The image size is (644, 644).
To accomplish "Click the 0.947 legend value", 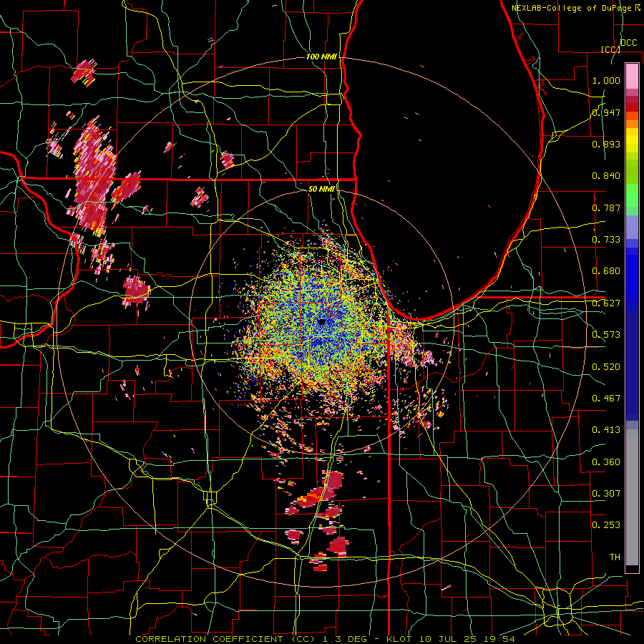I will 606,112.
